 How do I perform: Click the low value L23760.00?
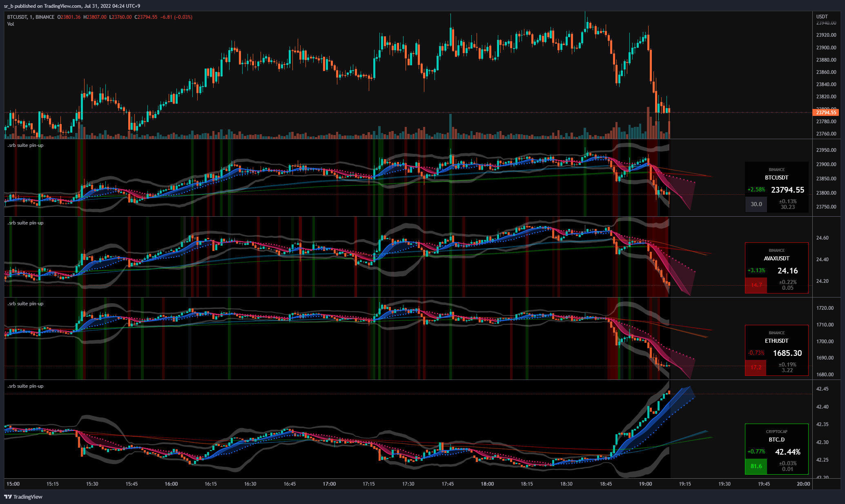(120, 17)
